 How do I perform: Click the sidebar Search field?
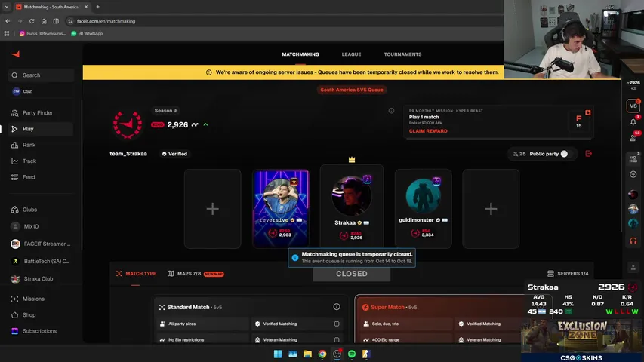pyautogui.click(x=41, y=75)
